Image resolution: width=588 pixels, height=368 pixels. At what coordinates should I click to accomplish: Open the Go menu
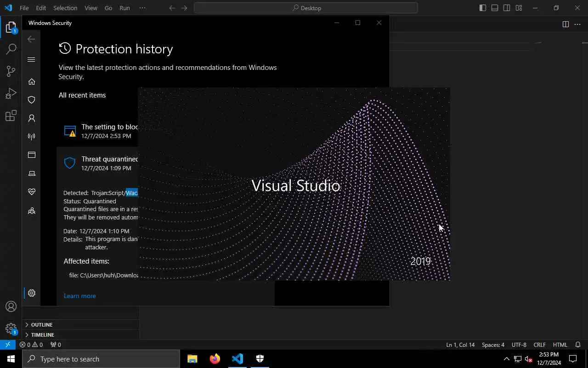pyautogui.click(x=108, y=8)
